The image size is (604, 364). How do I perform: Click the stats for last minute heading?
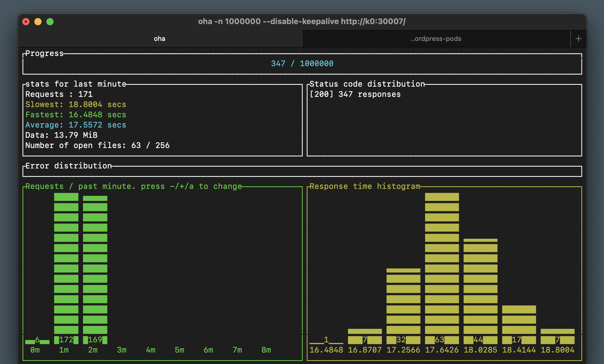(x=76, y=84)
